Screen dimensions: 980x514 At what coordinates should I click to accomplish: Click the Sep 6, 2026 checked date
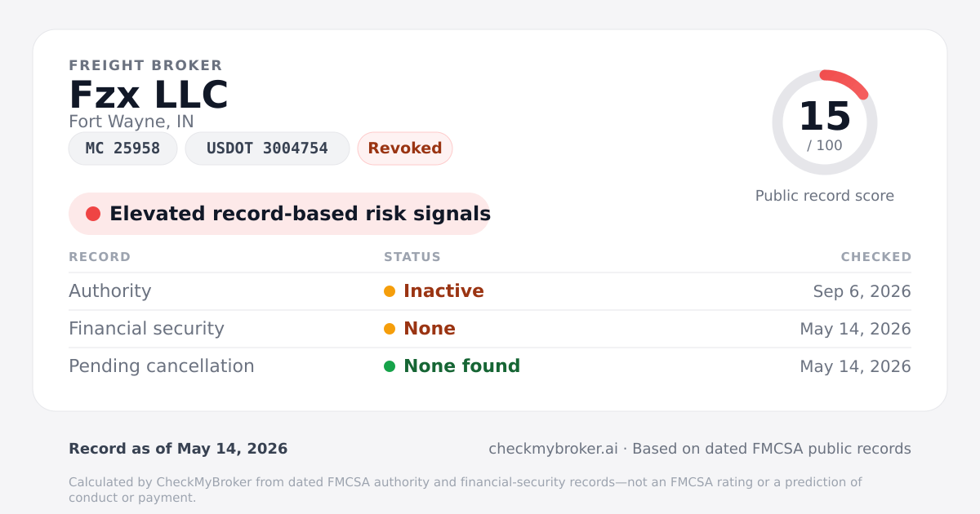[862, 291]
